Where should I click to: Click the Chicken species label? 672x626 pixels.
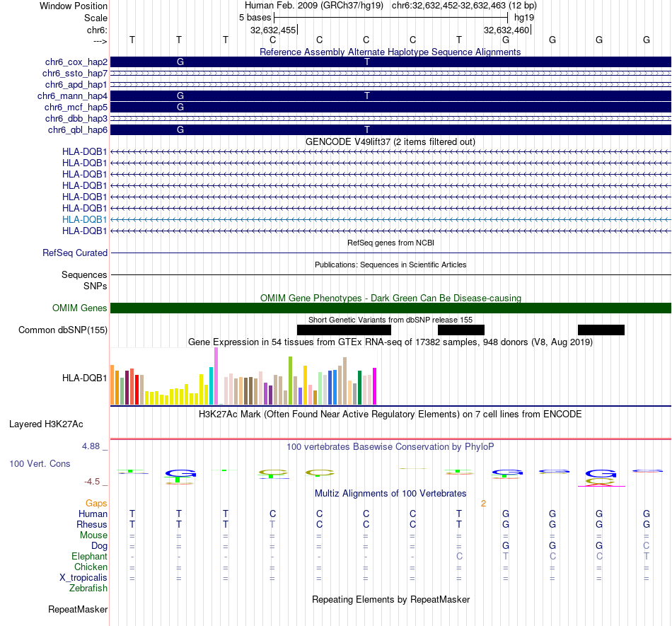[x=91, y=567]
